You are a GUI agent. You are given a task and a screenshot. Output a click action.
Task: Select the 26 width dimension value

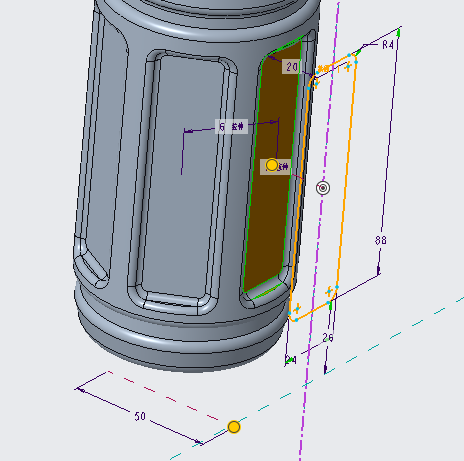328,338
